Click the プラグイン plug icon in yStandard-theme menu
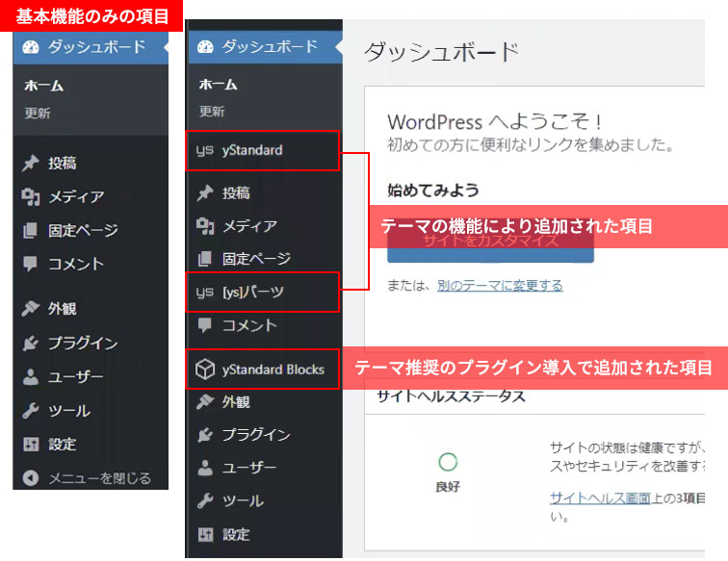 [205, 435]
